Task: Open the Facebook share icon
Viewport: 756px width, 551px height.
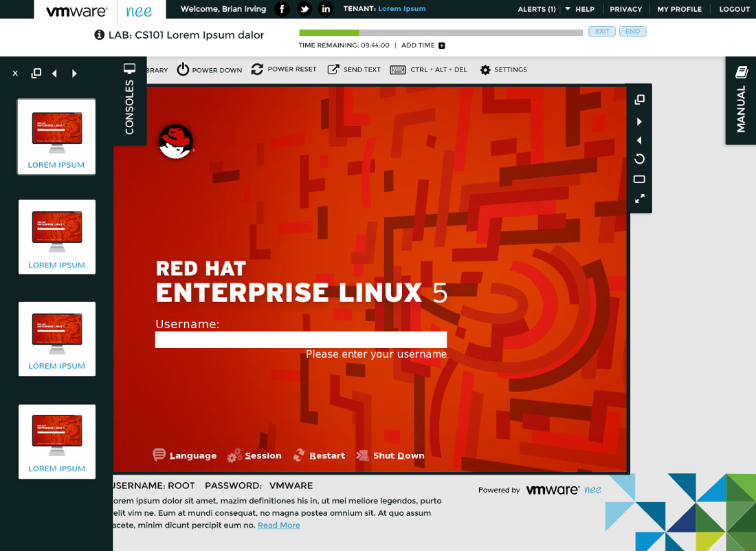Action: click(x=282, y=9)
